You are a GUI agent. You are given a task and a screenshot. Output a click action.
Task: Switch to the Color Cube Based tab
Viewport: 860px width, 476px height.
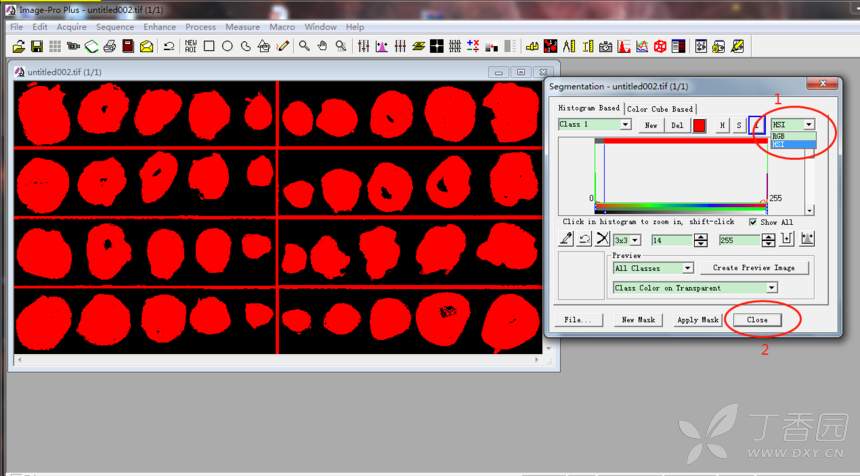coord(659,109)
